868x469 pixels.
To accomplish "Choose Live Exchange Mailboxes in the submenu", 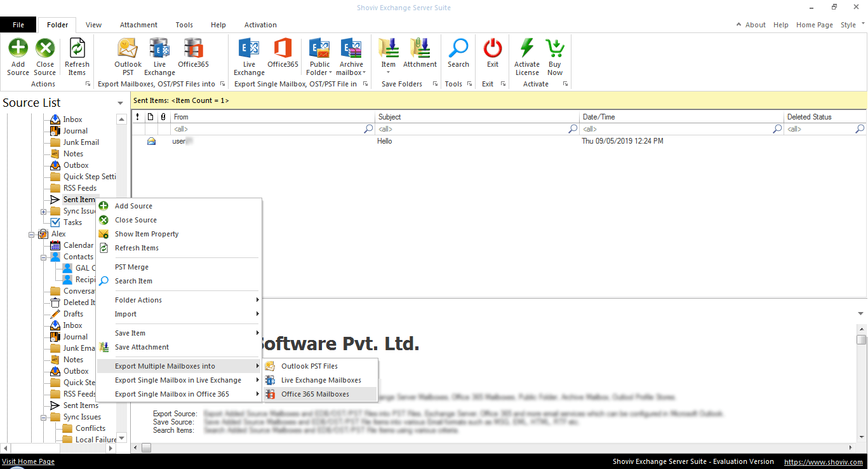I will [321, 380].
